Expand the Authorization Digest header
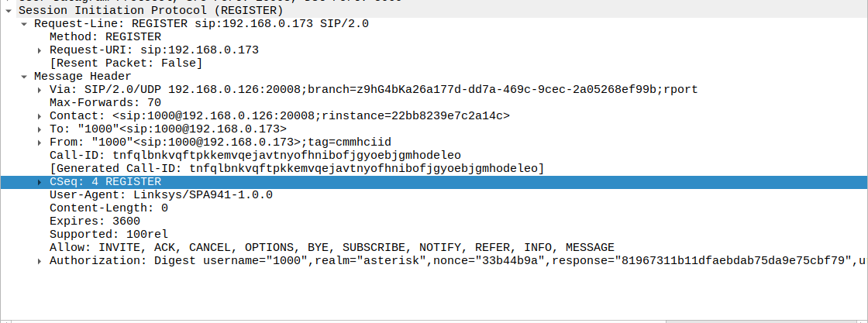 click(40, 261)
